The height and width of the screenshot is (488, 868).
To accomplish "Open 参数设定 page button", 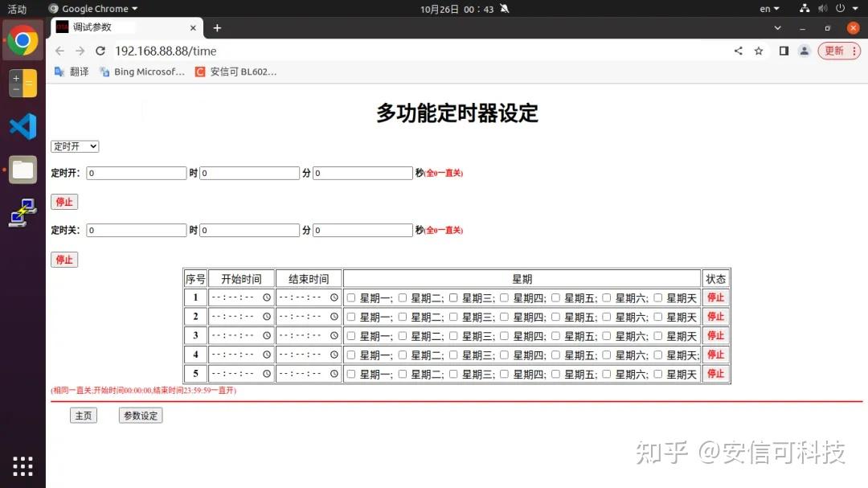I will click(141, 416).
